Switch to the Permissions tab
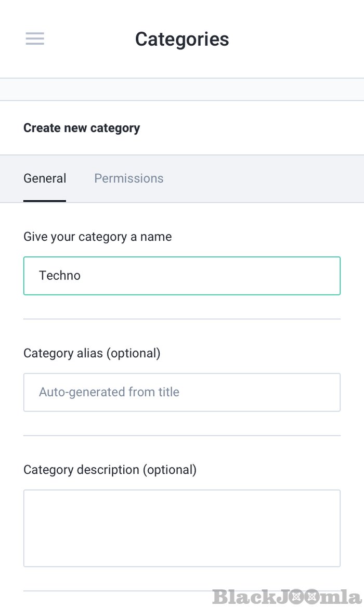The height and width of the screenshot is (607, 364). (x=128, y=178)
